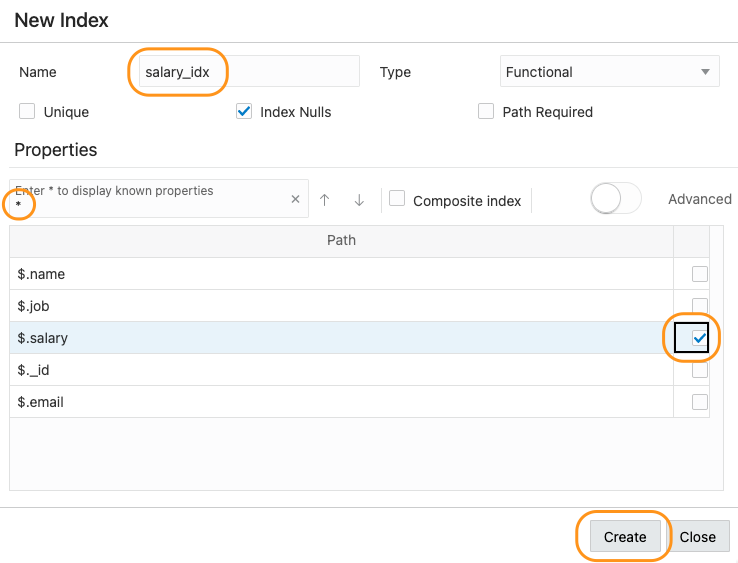738x563 pixels.
Task: Enable the Composite index checkbox
Action: 397,199
